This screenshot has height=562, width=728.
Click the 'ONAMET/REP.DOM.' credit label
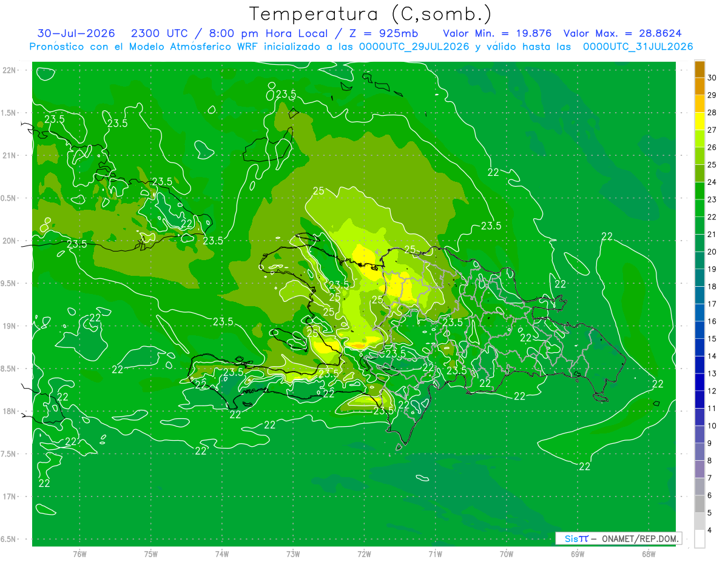click(x=641, y=538)
